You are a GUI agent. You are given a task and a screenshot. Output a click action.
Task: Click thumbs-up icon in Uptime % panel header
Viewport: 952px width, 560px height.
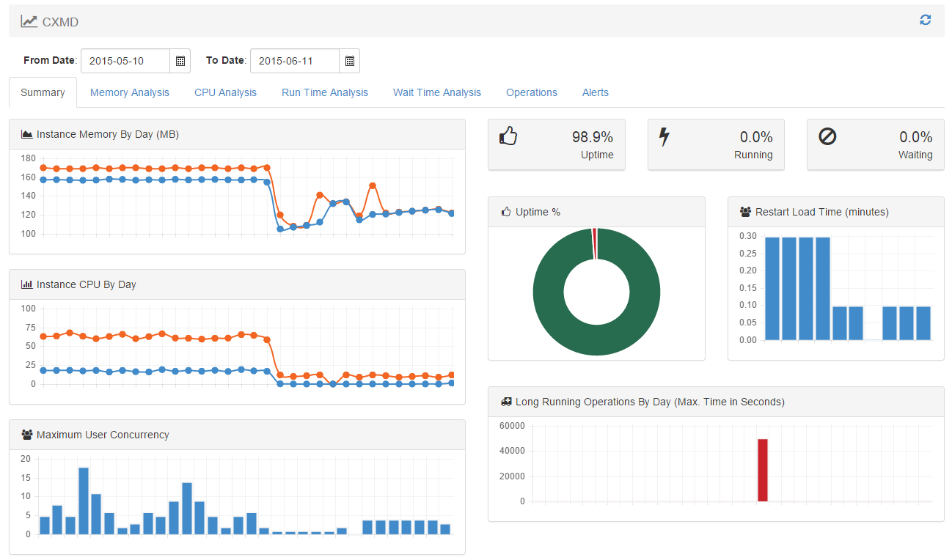click(x=506, y=212)
